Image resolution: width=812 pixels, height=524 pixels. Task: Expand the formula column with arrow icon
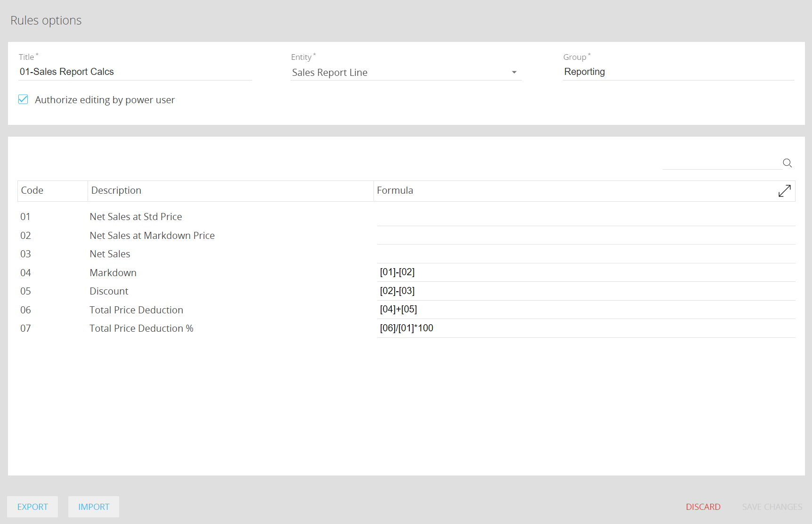pos(784,191)
